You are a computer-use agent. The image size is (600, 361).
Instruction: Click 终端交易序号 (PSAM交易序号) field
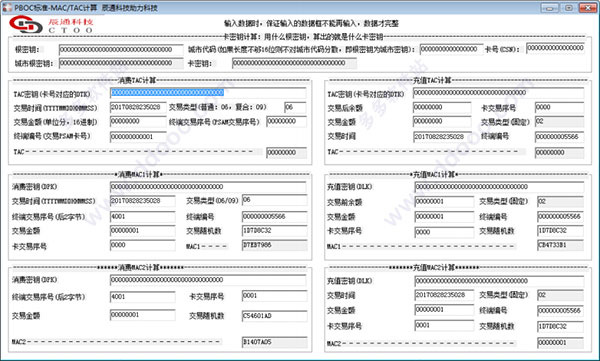point(286,122)
